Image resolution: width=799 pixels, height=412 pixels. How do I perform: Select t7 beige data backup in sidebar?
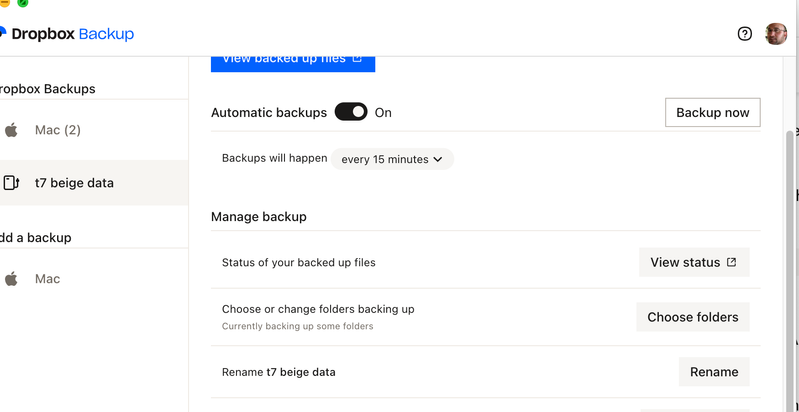[x=74, y=183]
